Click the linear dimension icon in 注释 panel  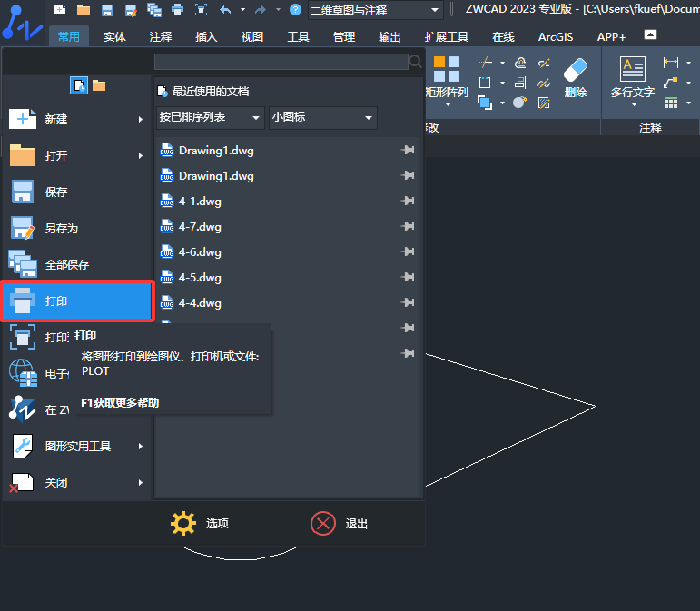[671, 63]
